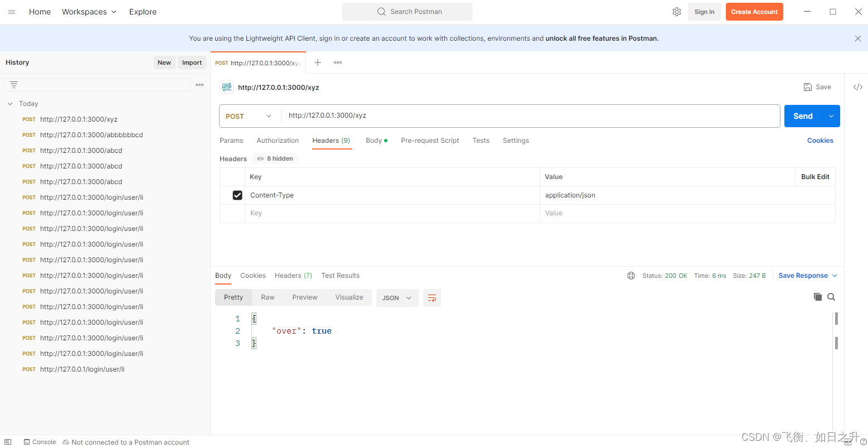868x448 pixels.
Task: Open the JSON format dropdown
Action: pyautogui.click(x=397, y=298)
